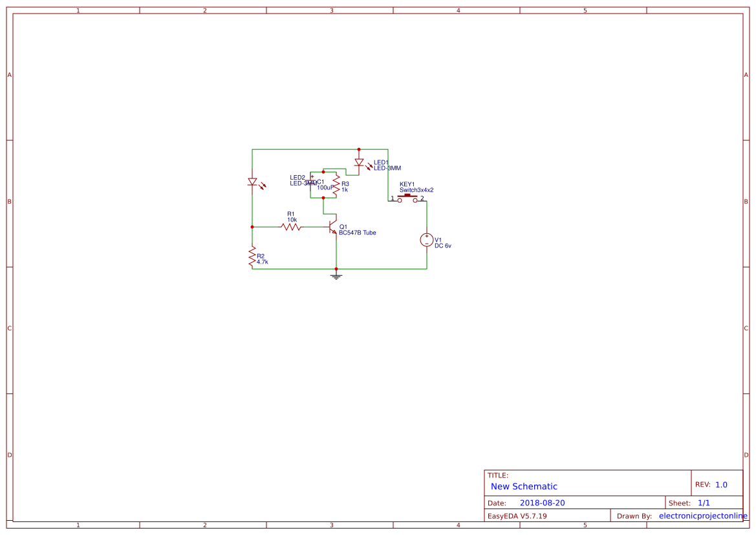Select resistor R3 1k
Screen dimensions: 756x535
click(x=337, y=185)
